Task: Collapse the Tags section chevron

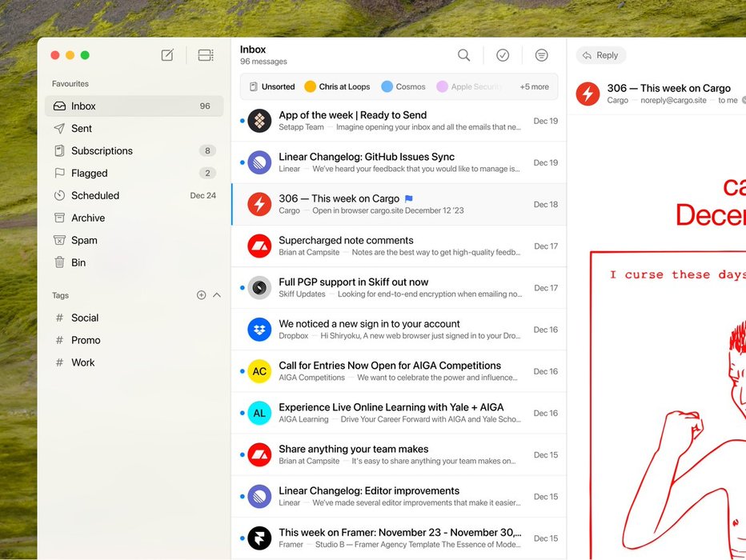Action: [x=217, y=295]
